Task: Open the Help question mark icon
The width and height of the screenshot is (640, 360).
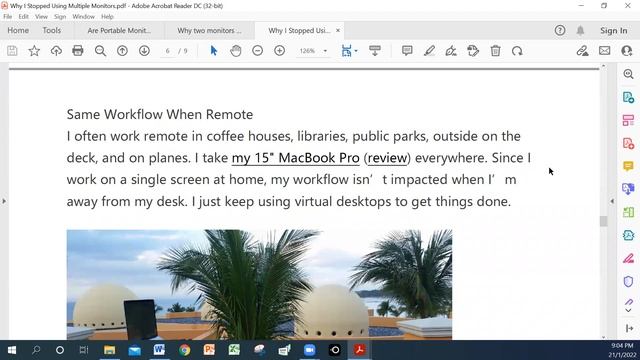Action: pyautogui.click(x=560, y=30)
